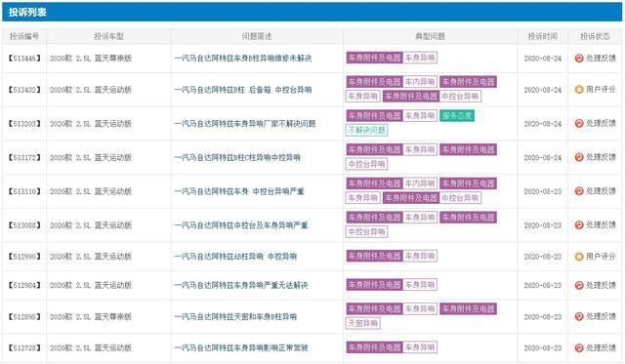
Task: Open complaint 一汽马自达阿特兹天窗和车身B柱异响
Action: (235, 316)
